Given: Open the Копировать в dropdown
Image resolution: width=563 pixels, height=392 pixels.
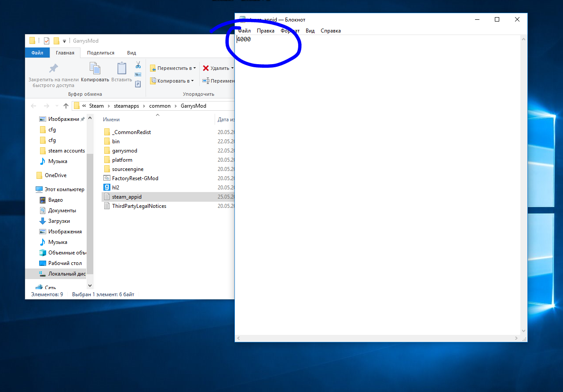Looking at the screenshot, I should tap(172, 81).
